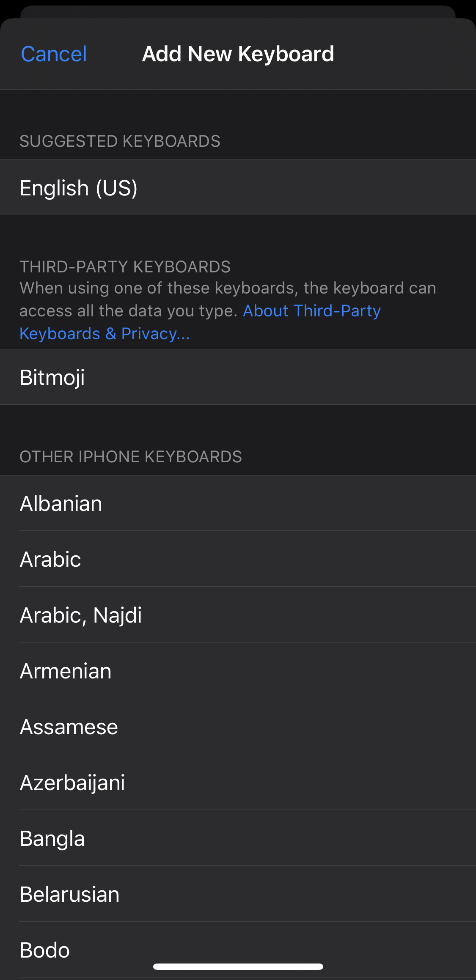Select Assamese from the keyboard list

click(238, 727)
